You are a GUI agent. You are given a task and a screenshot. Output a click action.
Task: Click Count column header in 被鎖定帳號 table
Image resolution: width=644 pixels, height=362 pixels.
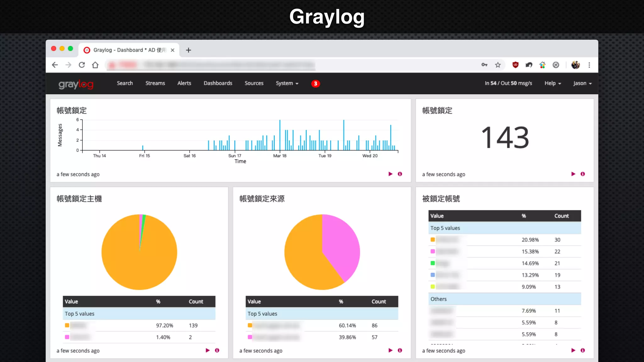pyautogui.click(x=561, y=216)
